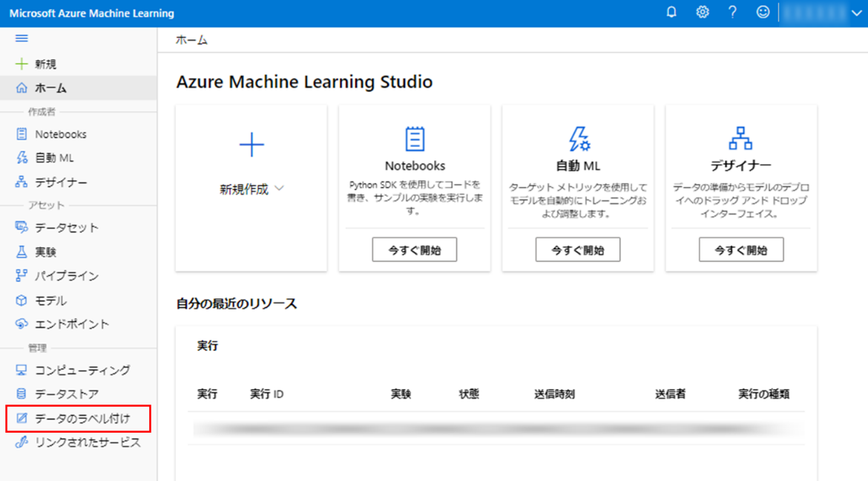Toggle the hamburger navigation menu
This screenshot has height=481, width=868.
pyautogui.click(x=22, y=39)
